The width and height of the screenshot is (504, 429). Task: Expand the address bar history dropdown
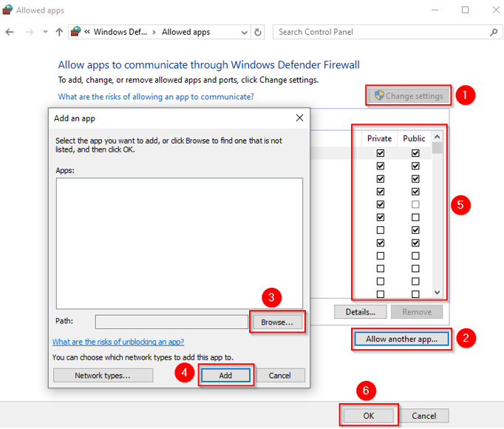(x=243, y=33)
